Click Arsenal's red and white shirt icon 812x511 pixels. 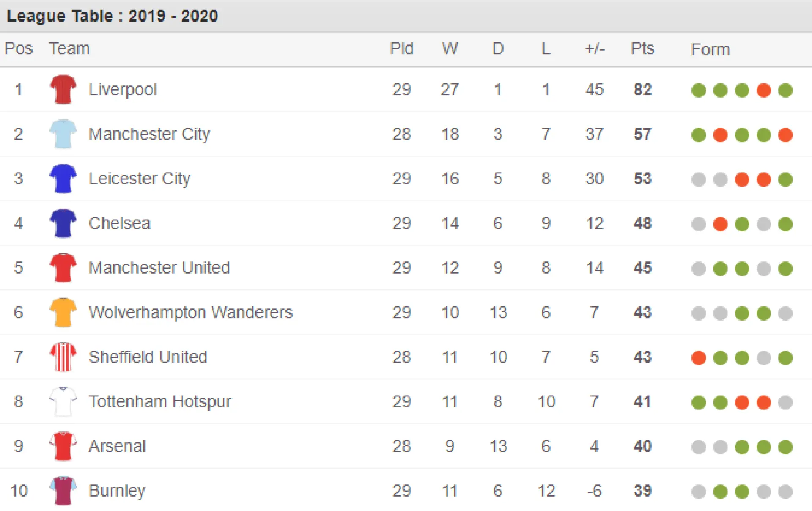click(63, 446)
